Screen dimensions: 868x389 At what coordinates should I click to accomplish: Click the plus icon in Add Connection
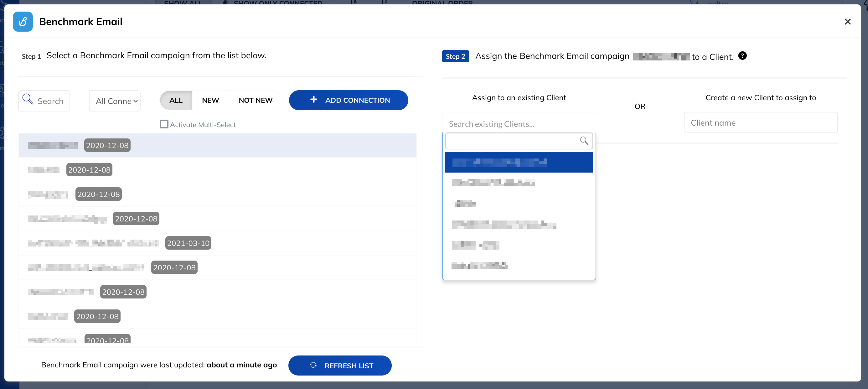(x=313, y=100)
